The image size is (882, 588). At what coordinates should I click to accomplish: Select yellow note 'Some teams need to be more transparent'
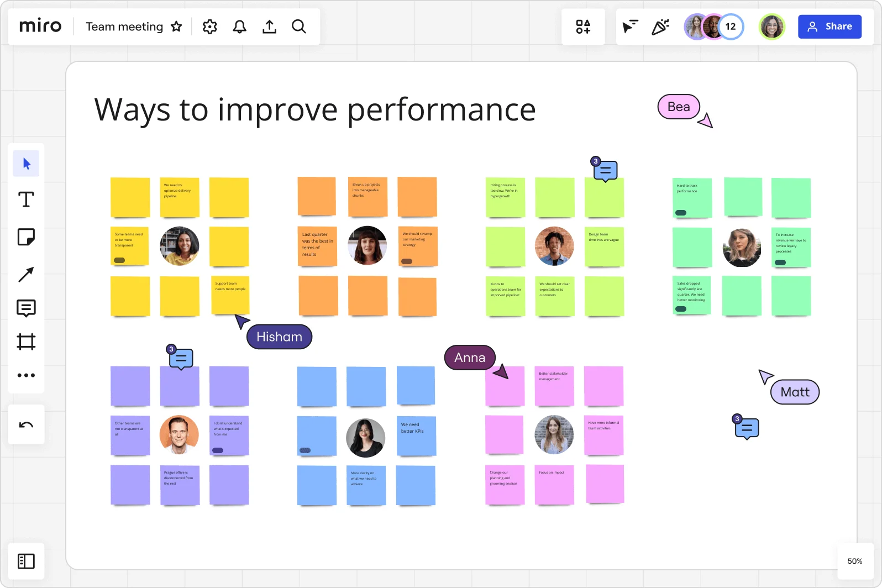[129, 246]
